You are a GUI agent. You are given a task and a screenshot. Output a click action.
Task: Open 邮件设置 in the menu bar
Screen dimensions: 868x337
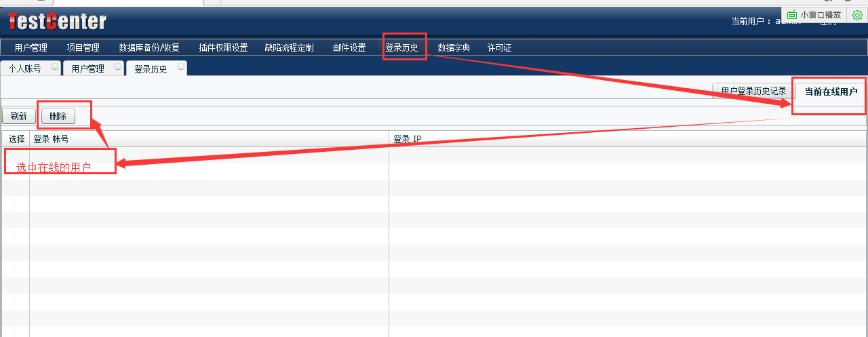click(x=349, y=48)
